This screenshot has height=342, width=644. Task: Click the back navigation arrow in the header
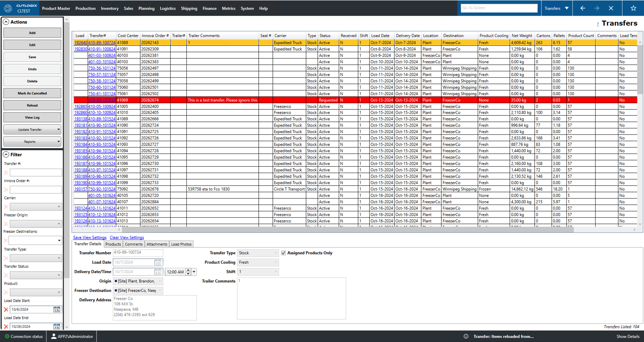[583, 8]
